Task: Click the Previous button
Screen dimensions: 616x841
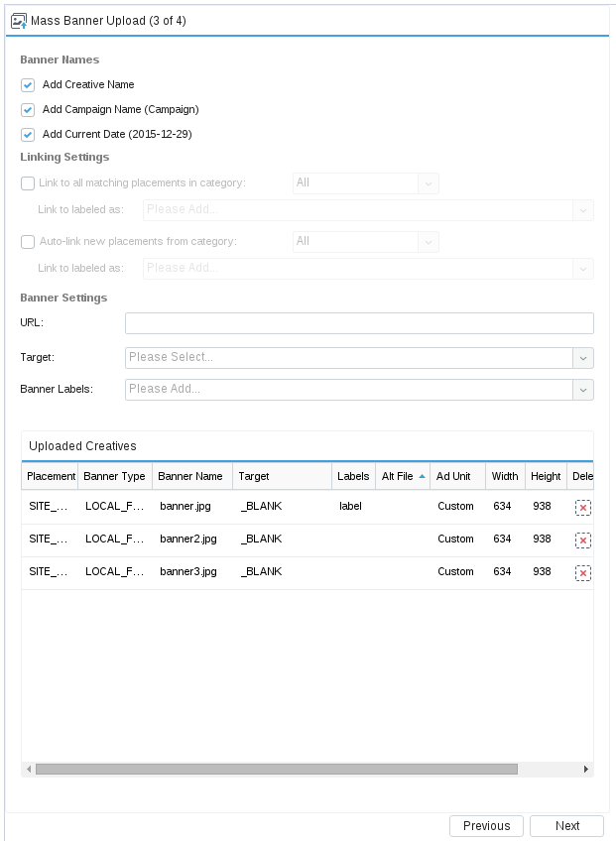Action: click(486, 826)
